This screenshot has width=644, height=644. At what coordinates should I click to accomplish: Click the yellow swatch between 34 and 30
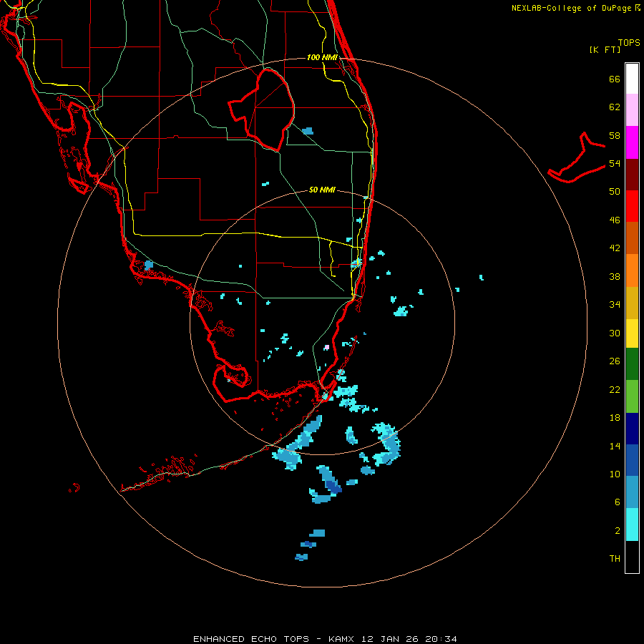(632, 333)
